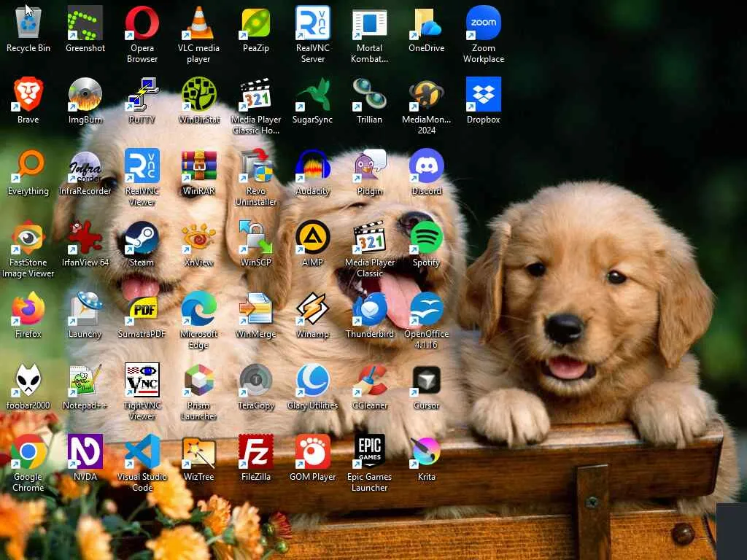Screen dimensions: 747x560
Task: Click the Glary Utilities icon
Action: (x=312, y=379)
